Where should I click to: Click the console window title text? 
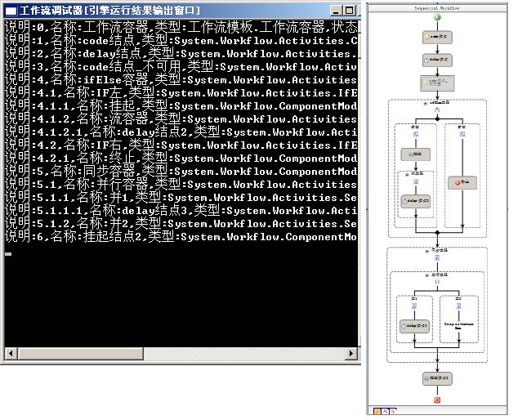109,11
